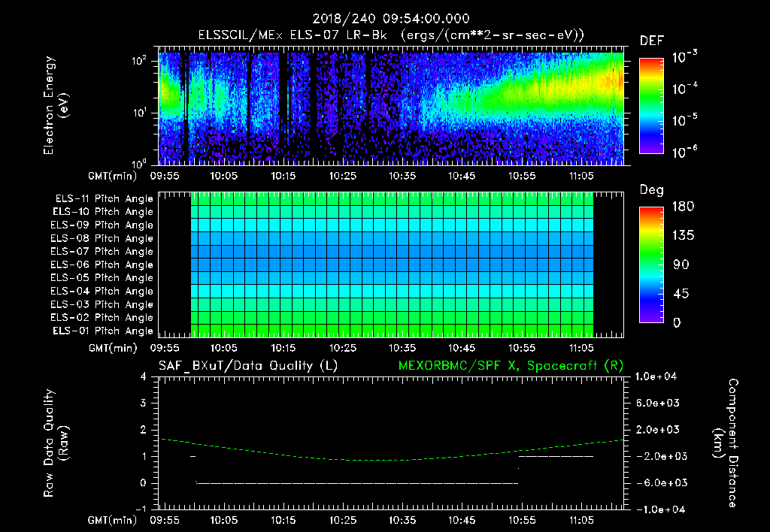Click the ELS-05 Pitch Angle row label
770x532 pixels.
click(x=102, y=278)
